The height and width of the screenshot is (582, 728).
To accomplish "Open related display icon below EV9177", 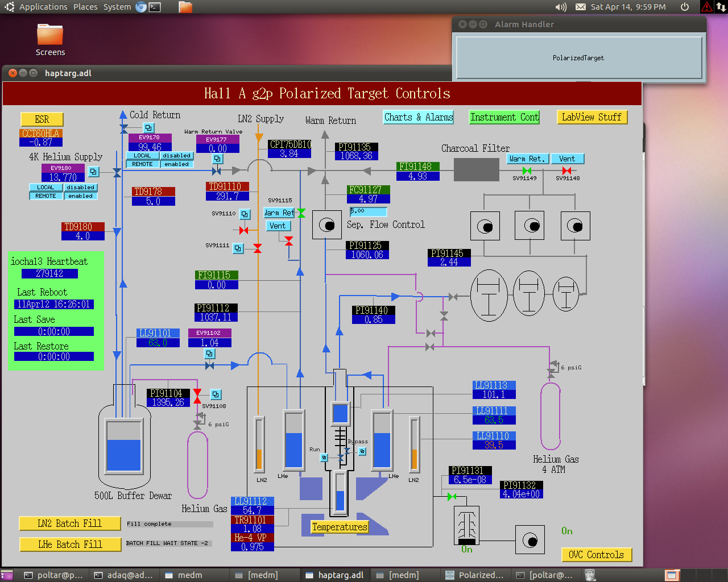I will coord(217,159).
